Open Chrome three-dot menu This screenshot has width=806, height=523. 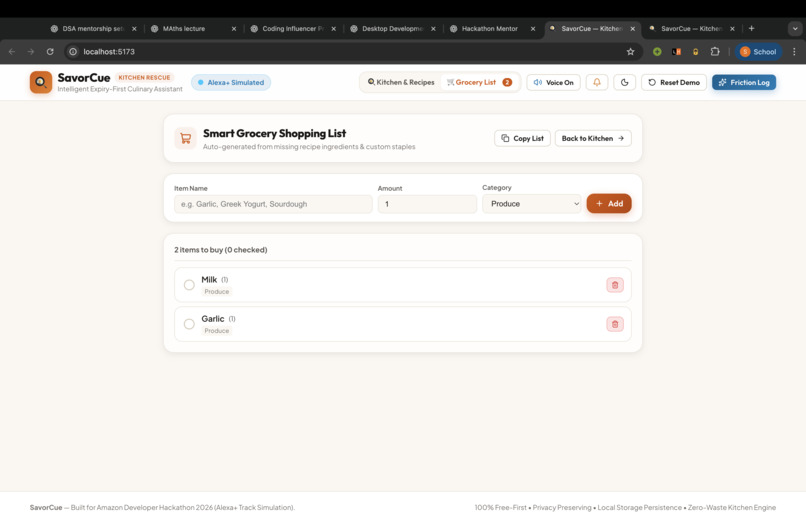pyautogui.click(x=794, y=51)
